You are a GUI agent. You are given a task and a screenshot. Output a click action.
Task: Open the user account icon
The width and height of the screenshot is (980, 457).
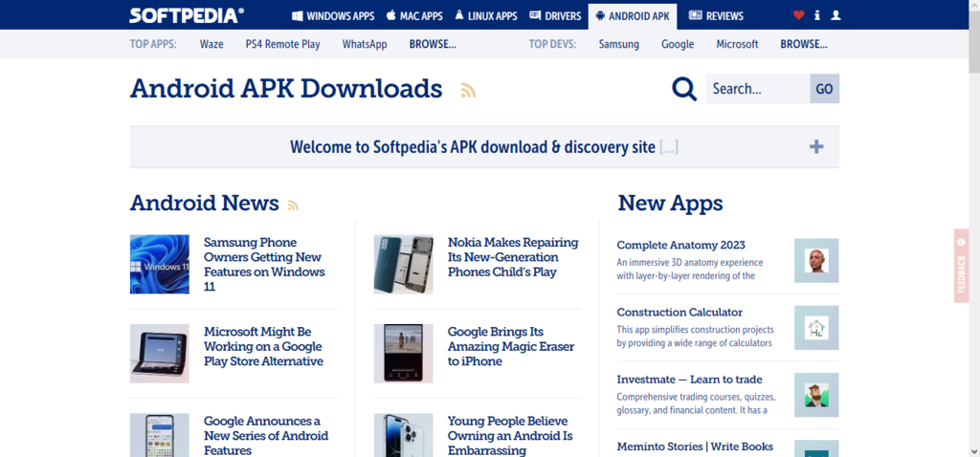tap(835, 15)
